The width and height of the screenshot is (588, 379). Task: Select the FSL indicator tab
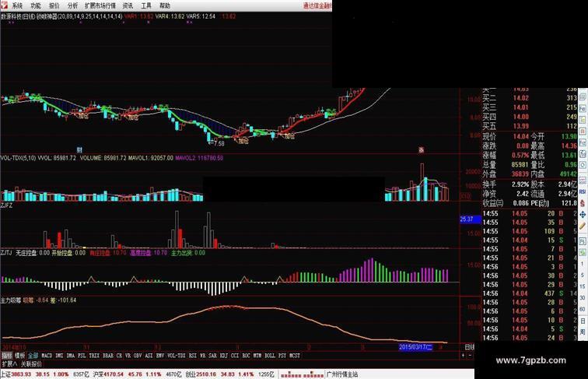coord(82,355)
